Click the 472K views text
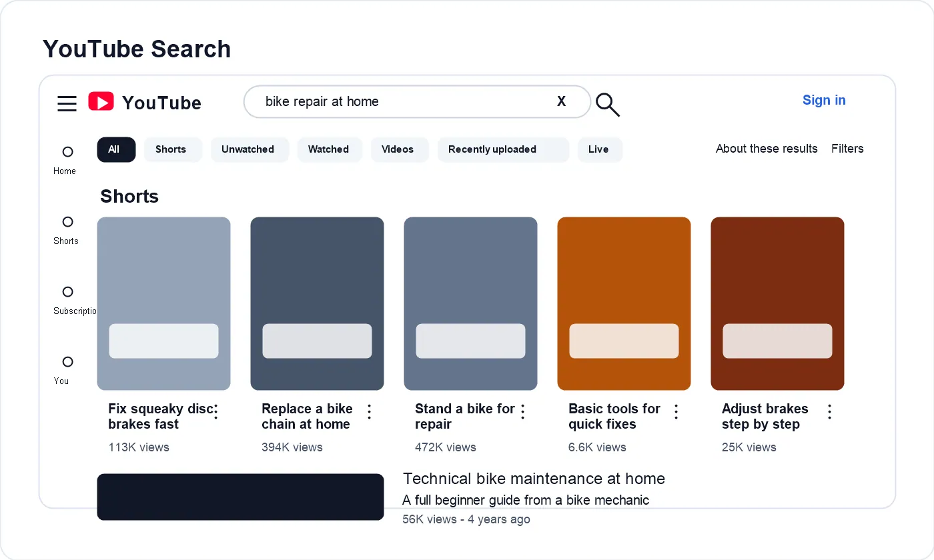 click(446, 447)
